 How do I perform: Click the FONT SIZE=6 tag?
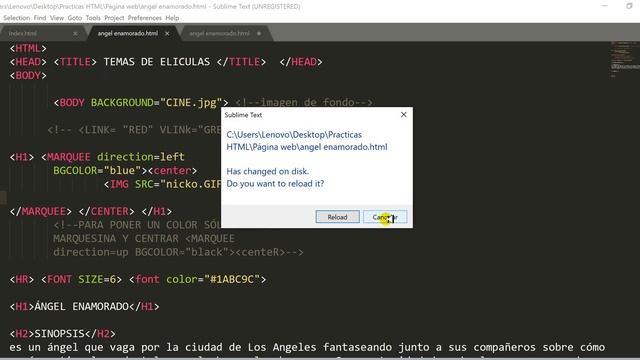point(81,280)
